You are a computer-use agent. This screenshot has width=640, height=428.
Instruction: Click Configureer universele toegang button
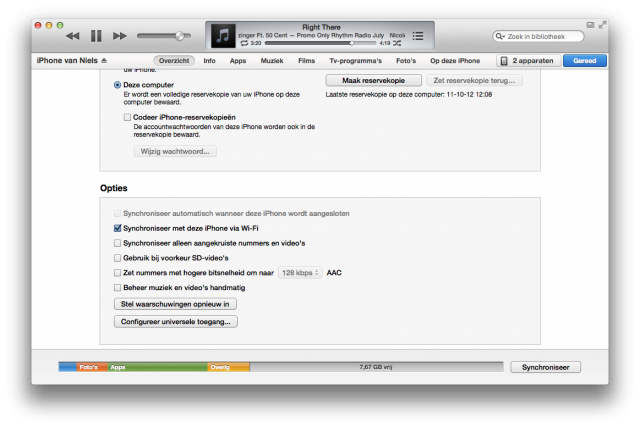click(x=176, y=322)
